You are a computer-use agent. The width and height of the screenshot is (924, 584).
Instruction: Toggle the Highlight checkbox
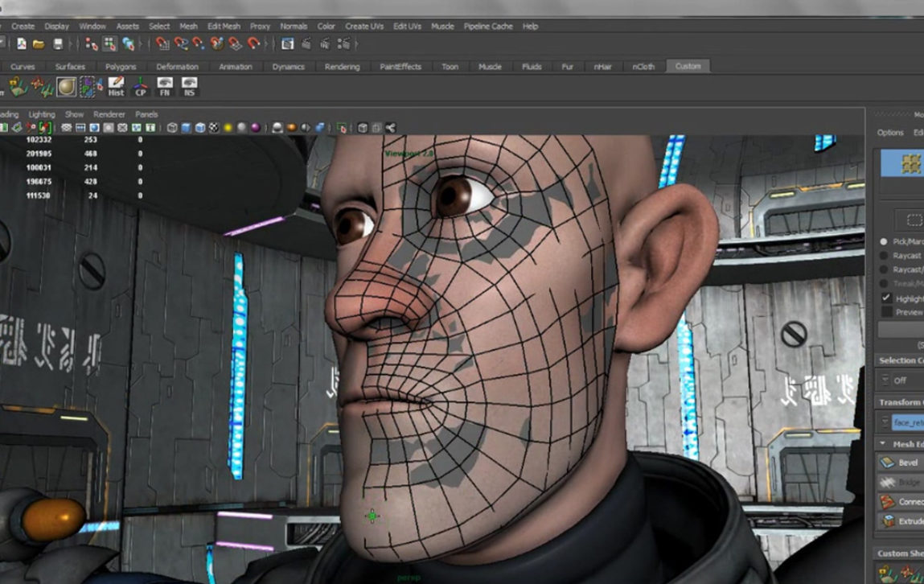(886, 298)
